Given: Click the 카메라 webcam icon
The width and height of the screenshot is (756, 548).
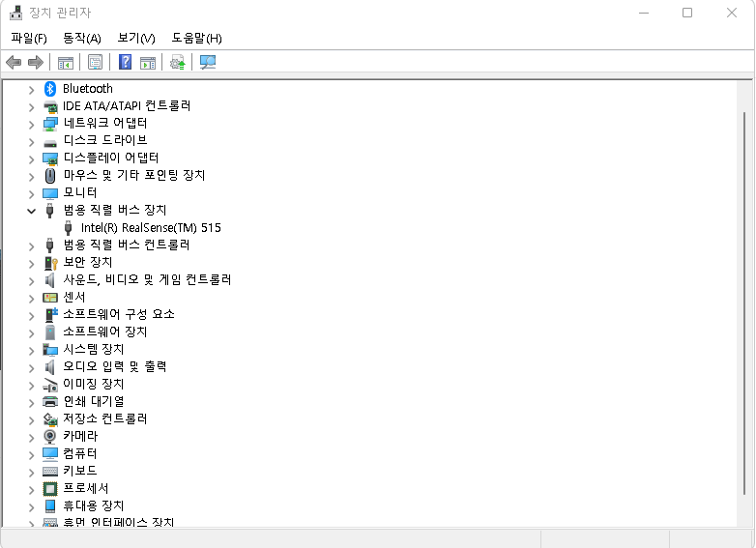Looking at the screenshot, I should click(50, 437).
